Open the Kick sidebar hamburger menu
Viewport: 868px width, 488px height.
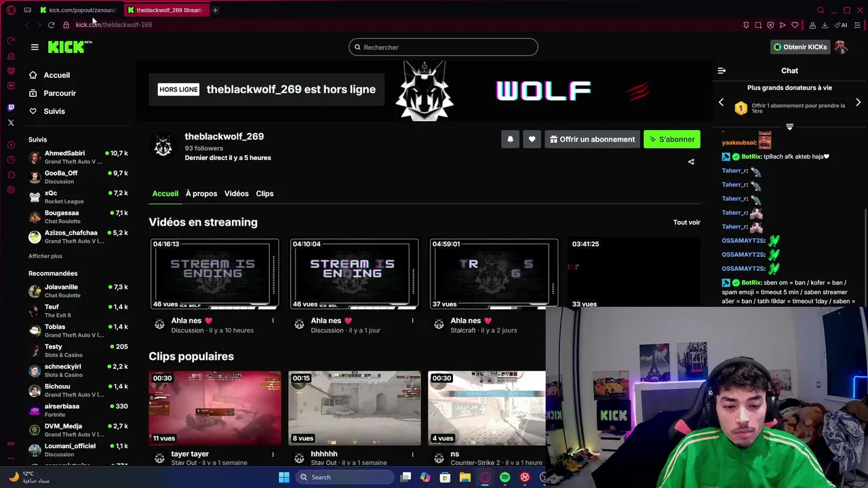(35, 47)
